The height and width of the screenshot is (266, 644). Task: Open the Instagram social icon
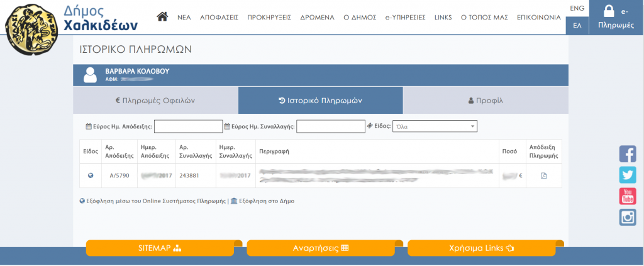pyautogui.click(x=628, y=218)
